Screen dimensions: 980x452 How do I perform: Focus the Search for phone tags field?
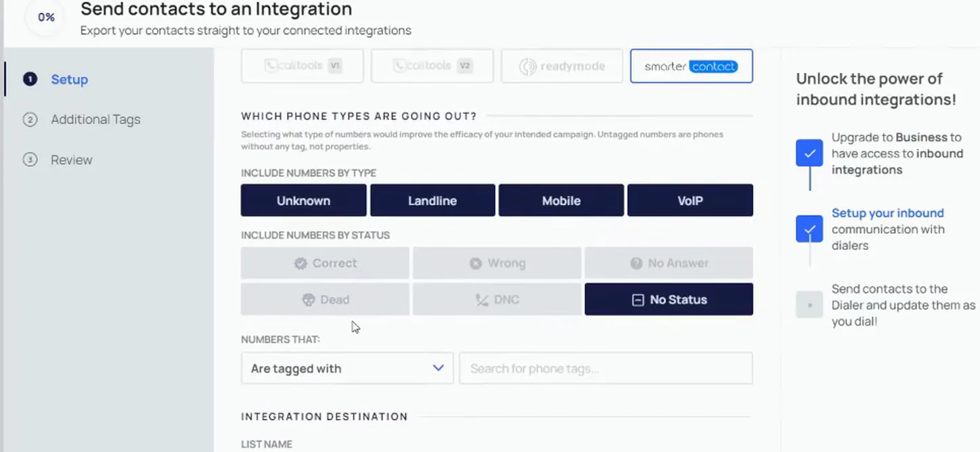606,368
